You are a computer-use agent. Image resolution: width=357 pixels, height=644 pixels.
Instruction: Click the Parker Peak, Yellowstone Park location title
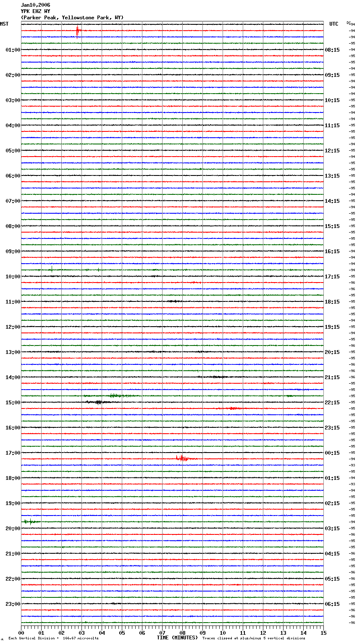click(x=72, y=18)
